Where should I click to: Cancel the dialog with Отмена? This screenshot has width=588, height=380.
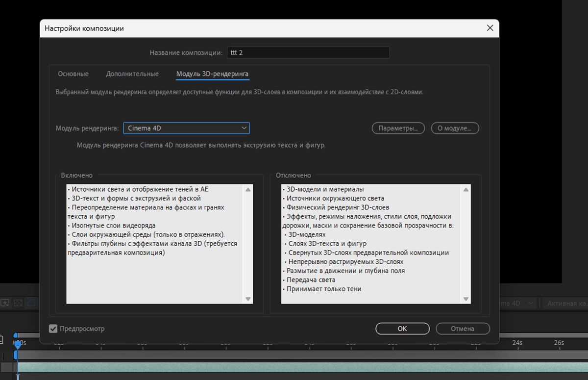click(x=463, y=329)
